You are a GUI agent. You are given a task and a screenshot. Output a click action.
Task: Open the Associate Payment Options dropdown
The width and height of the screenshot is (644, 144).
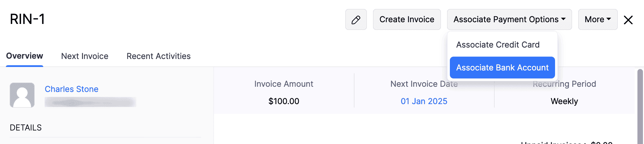(x=509, y=20)
